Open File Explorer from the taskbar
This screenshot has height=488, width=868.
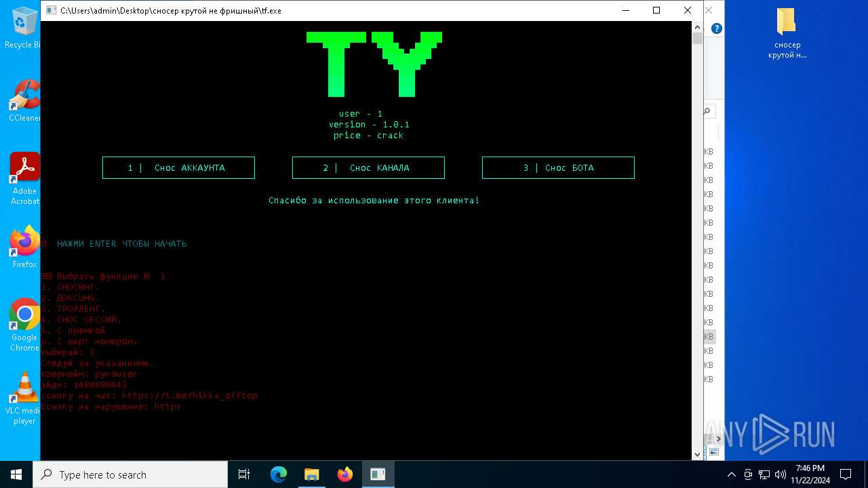tap(311, 474)
